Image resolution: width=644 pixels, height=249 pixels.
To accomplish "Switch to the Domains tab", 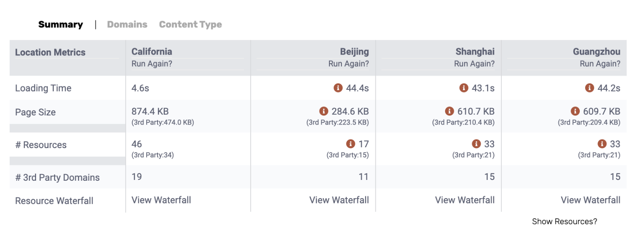I will coord(127,24).
